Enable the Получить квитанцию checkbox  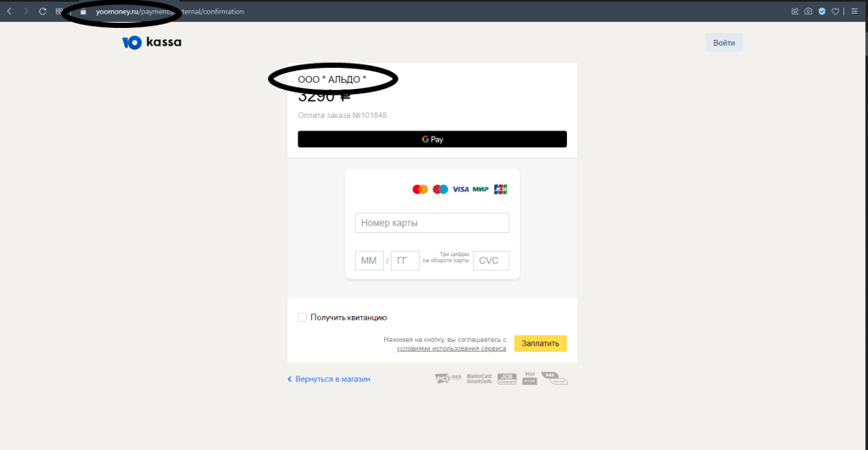click(303, 317)
